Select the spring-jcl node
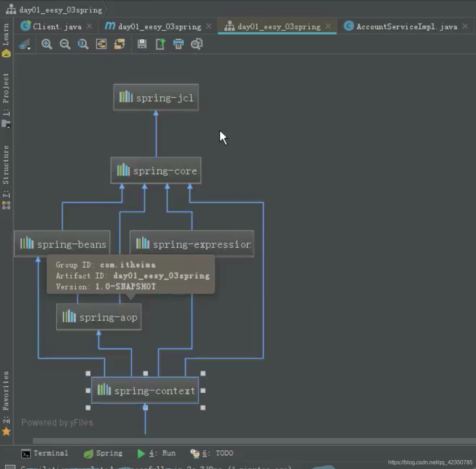Image resolution: width=476 pixels, height=469 pixels. pyautogui.click(x=156, y=97)
